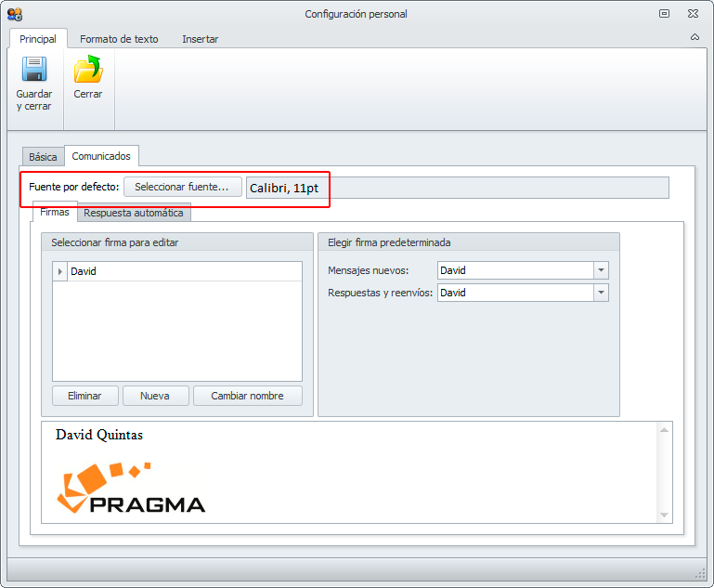Image resolution: width=714 pixels, height=588 pixels.
Task: Click the signature preview scroll down arrow
Action: point(665,516)
